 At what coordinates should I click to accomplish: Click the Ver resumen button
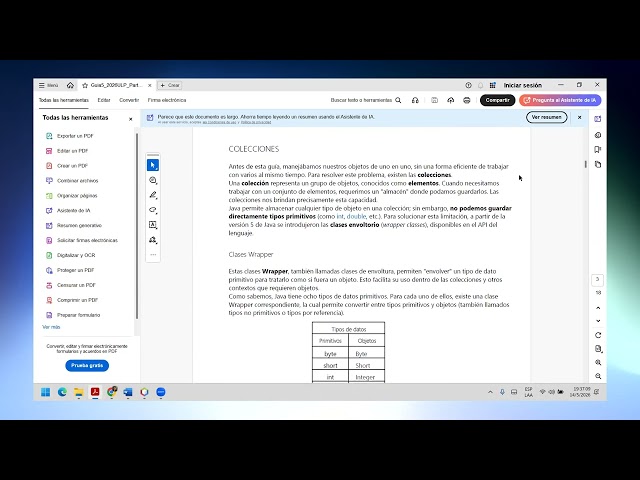click(x=547, y=117)
